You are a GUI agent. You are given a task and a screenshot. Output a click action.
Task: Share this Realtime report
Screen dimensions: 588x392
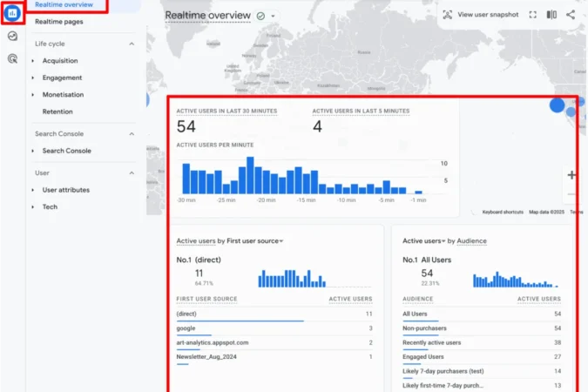coord(571,15)
